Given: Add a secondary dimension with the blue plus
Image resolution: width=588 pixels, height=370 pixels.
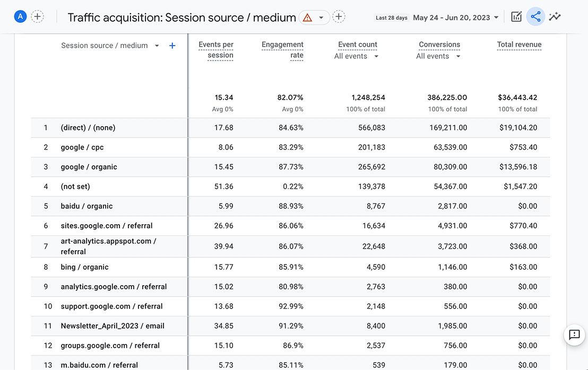Looking at the screenshot, I should (172, 46).
